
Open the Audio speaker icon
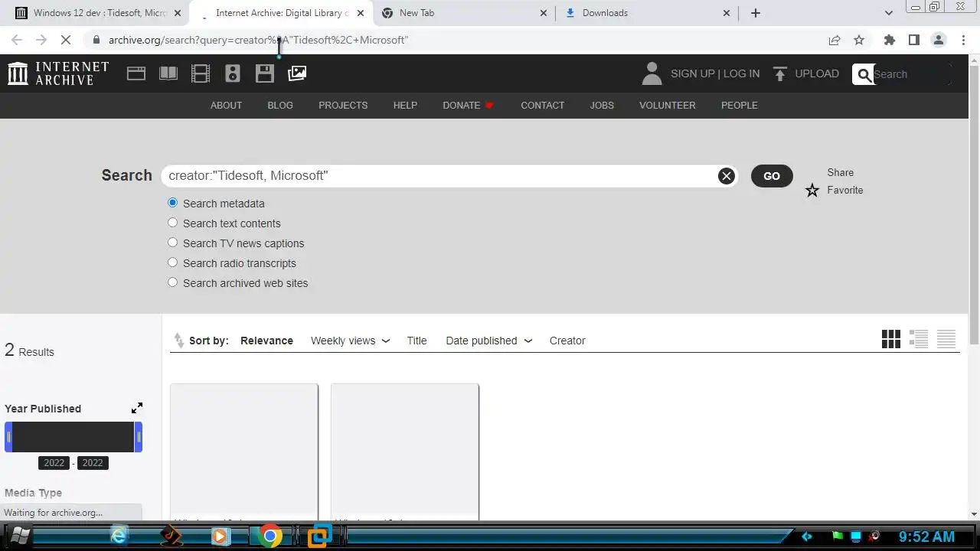pyautogui.click(x=233, y=73)
